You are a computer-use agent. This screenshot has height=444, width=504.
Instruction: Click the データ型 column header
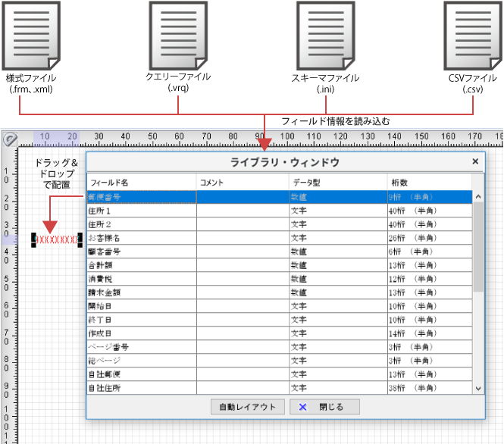[x=337, y=183]
